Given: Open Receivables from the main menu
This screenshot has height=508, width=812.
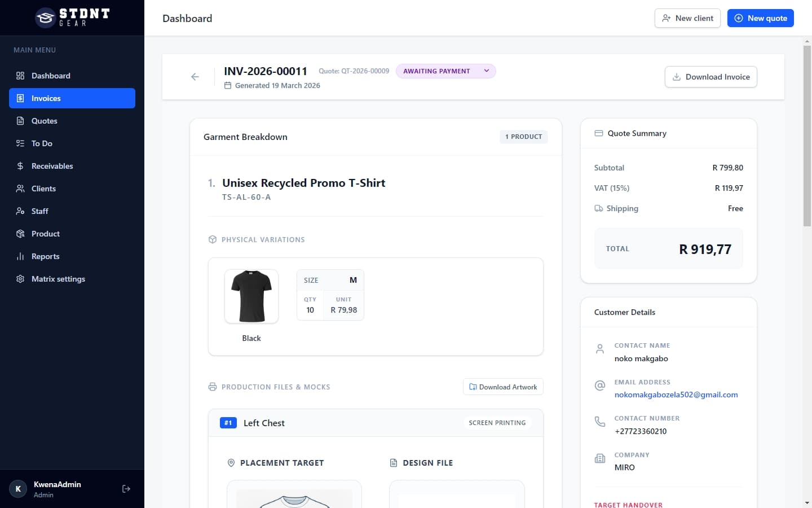Looking at the screenshot, I should tap(72, 166).
